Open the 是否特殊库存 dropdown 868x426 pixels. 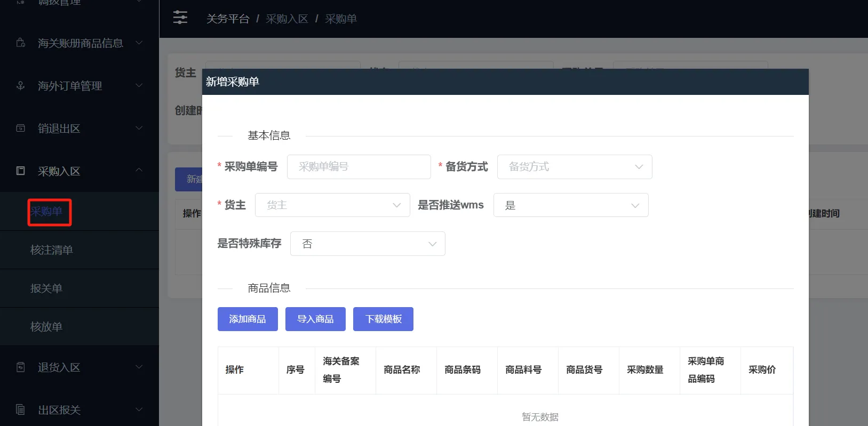[367, 244]
